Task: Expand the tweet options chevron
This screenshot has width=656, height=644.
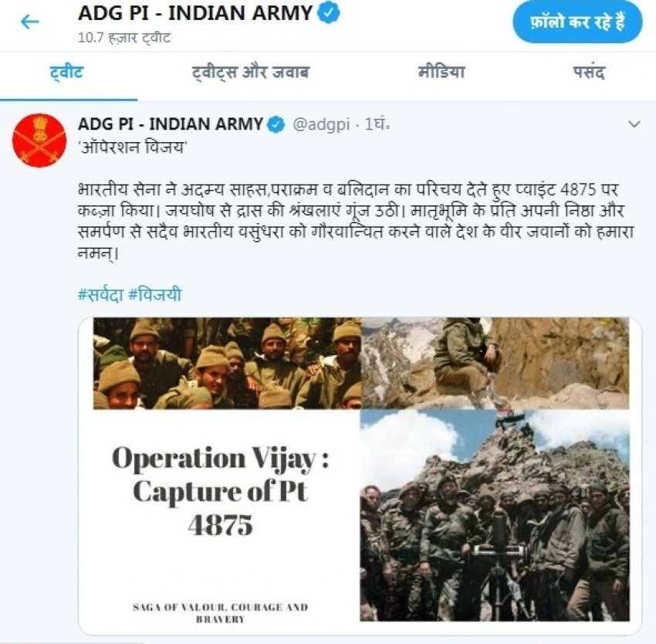Action: point(634,124)
